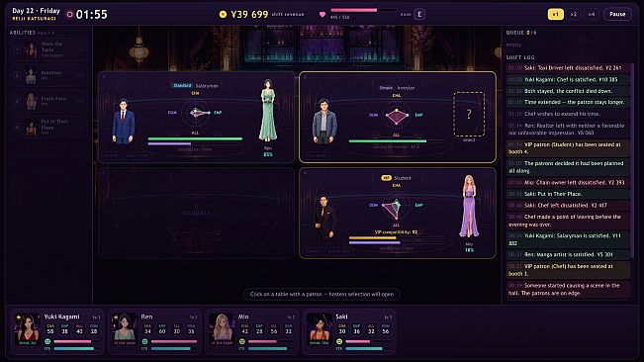Click ¥39 699 shift revenue amount
The width and height of the screenshot is (644, 362).
click(249, 15)
